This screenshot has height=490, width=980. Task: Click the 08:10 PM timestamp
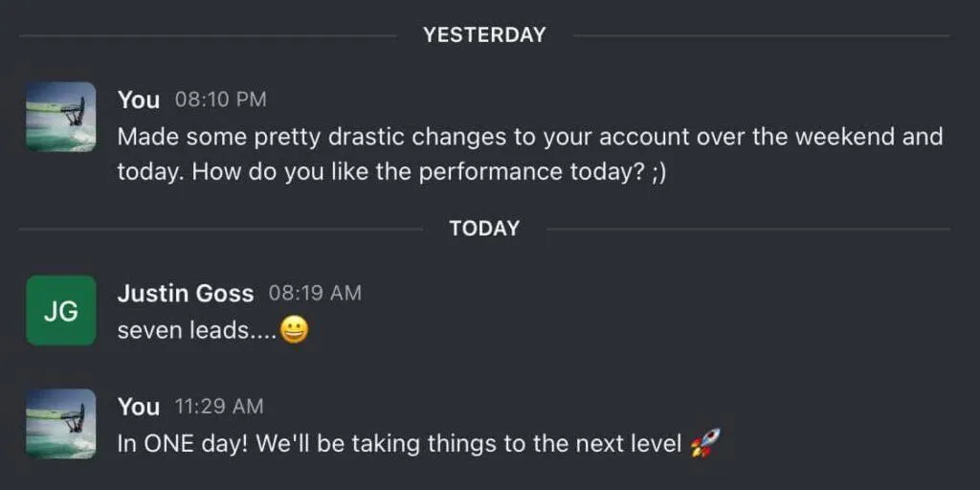click(x=221, y=100)
